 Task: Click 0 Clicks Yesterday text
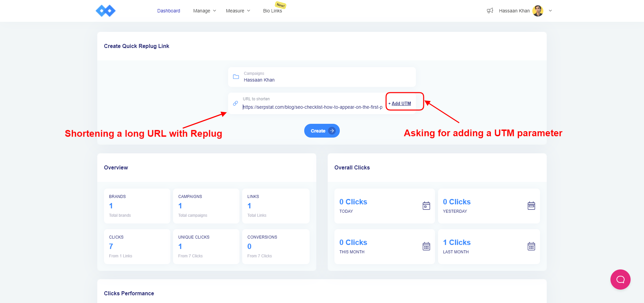tap(457, 202)
